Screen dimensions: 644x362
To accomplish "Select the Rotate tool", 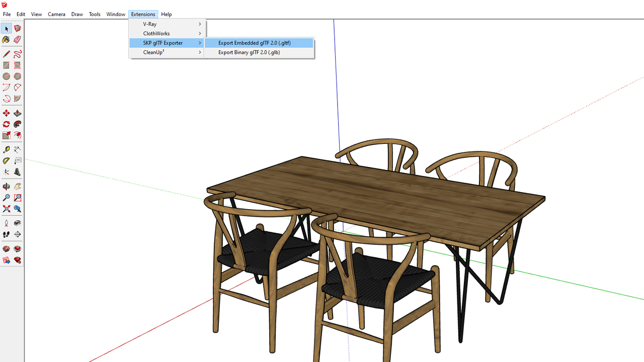I will tap(7, 124).
